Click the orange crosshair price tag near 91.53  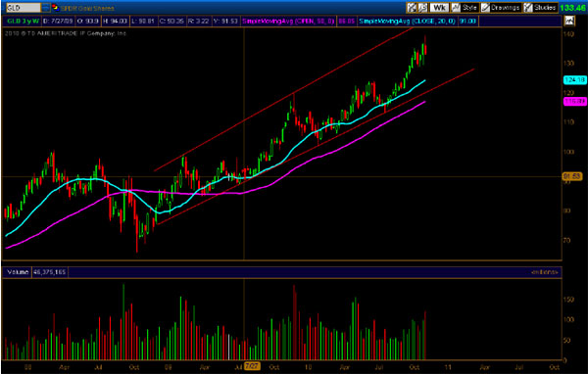point(572,176)
